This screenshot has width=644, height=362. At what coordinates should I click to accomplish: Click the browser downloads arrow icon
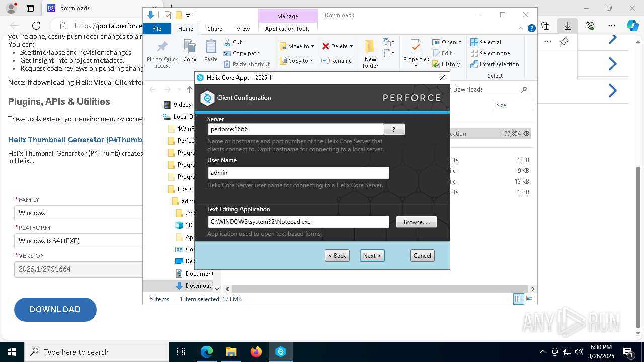tap(568, 26)
